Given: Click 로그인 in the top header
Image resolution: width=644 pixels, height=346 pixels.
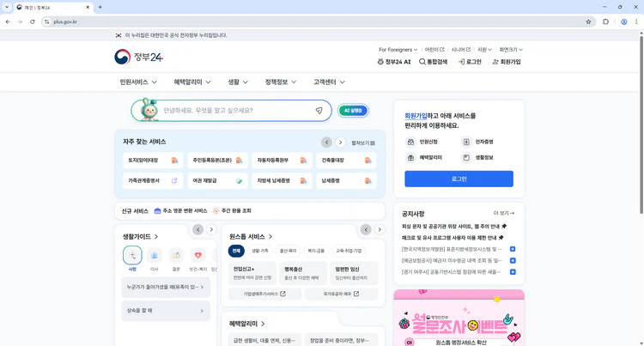Looking at the screenshot, I should pyautogui.click(x=470, y=62).
